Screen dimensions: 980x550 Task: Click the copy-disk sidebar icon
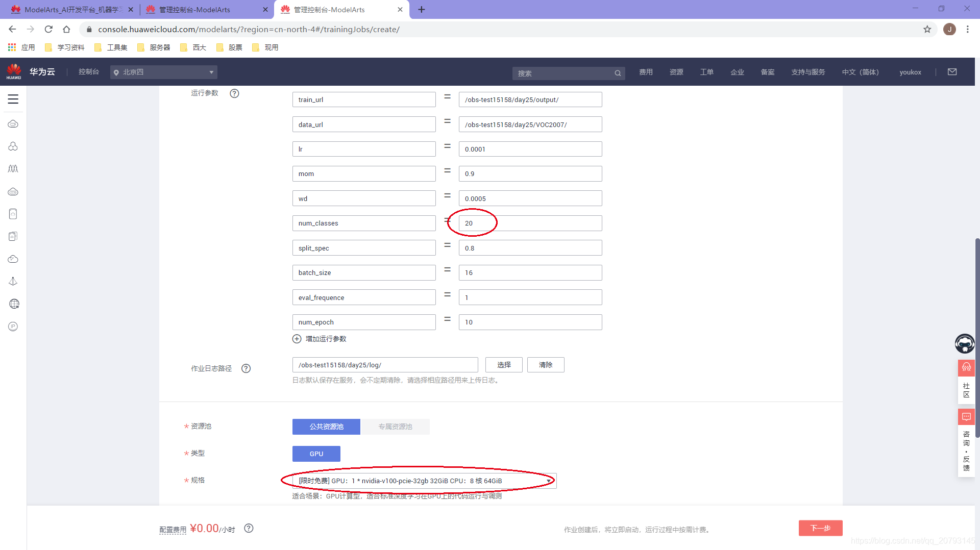pos(13,236)
